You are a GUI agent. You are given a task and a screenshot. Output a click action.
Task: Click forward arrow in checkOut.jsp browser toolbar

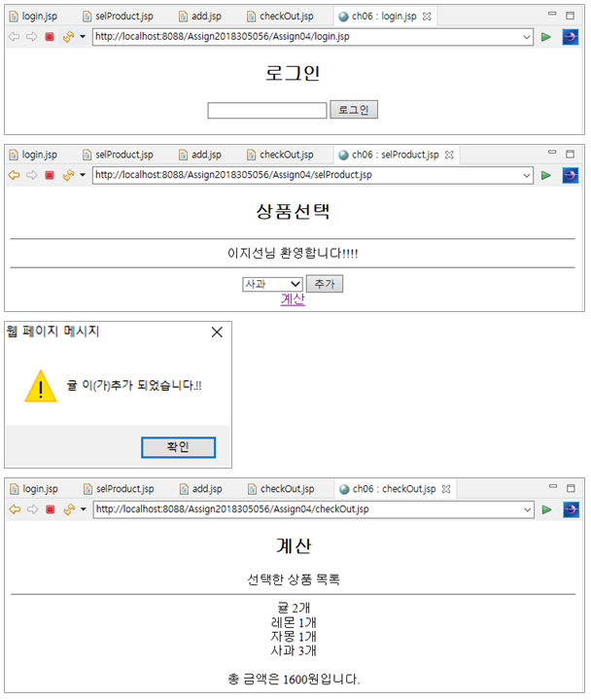tap(32, 509)
